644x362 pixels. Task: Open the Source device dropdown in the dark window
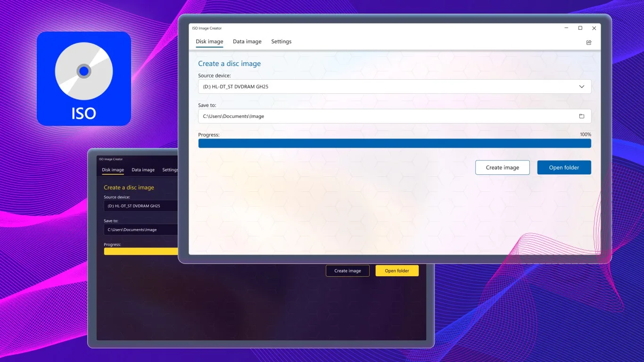pyautogui.click(x=140, y=206)
